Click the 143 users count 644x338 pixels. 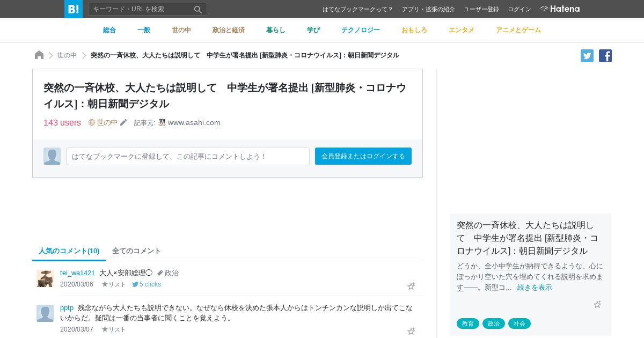[x=62, y=122]
